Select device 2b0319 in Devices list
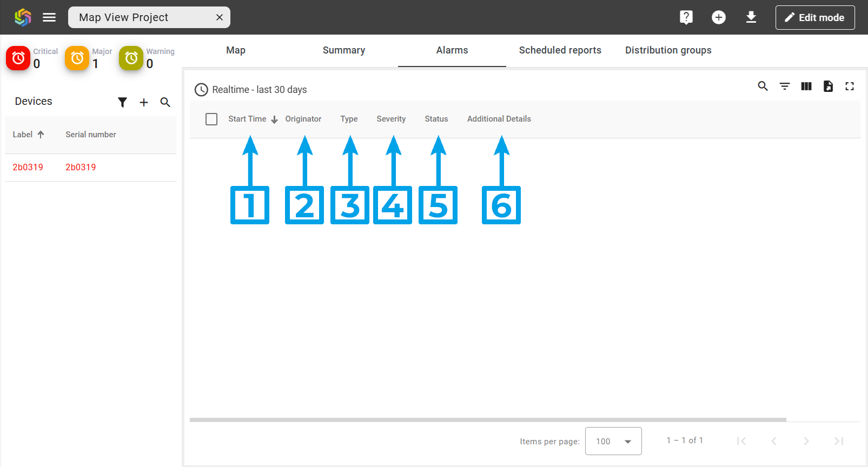 click(x=28, y=168)
